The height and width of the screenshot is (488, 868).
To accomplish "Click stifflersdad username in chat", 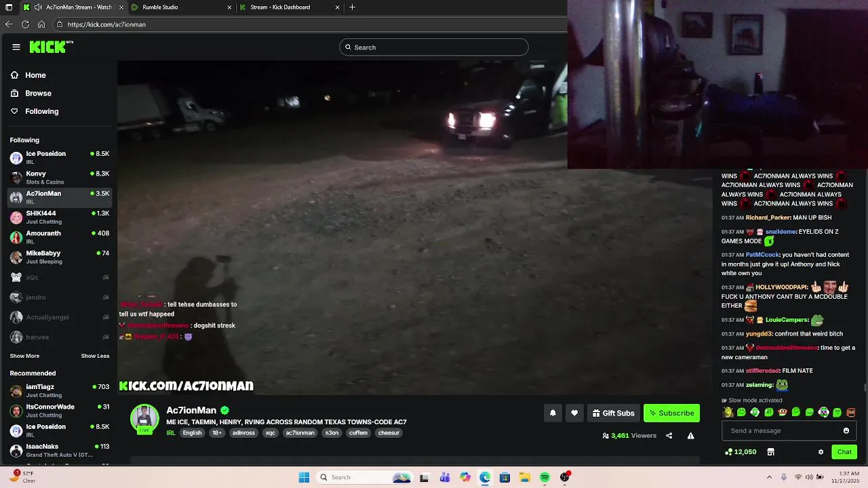I will tap(762, 371).
